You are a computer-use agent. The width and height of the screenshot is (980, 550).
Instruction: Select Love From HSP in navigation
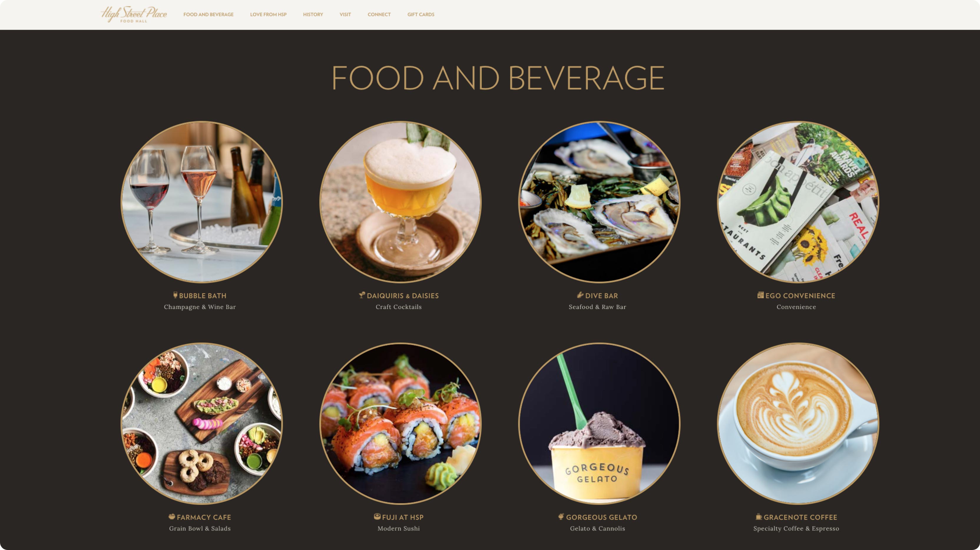click(x=268, y=14)
